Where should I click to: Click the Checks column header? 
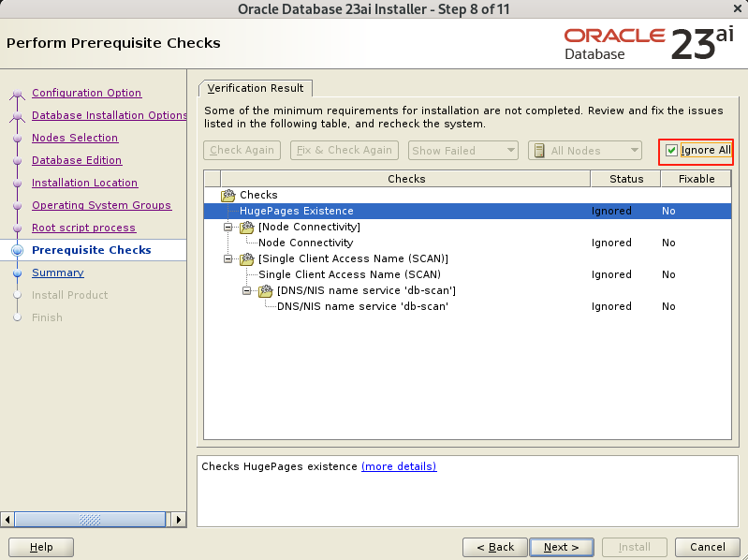406,179
